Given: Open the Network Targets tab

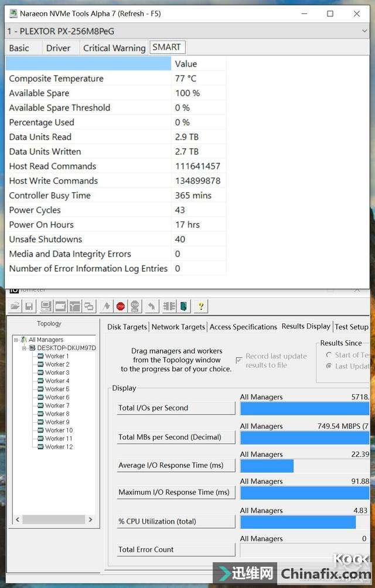Looking at the screenshot, I should (x=178, y=327).
